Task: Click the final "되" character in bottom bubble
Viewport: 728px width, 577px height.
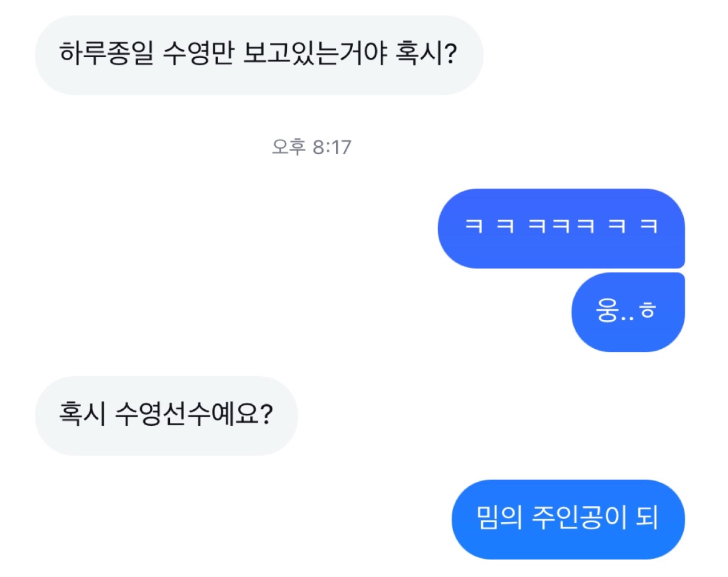Action: point(646,519)
